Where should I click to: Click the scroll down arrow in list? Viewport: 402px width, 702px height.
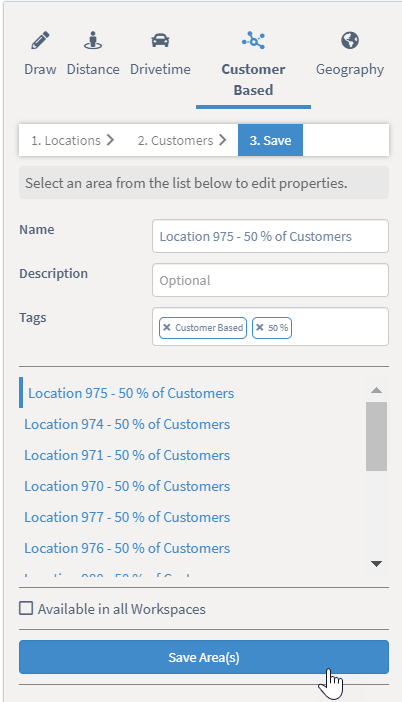(376, 564)
